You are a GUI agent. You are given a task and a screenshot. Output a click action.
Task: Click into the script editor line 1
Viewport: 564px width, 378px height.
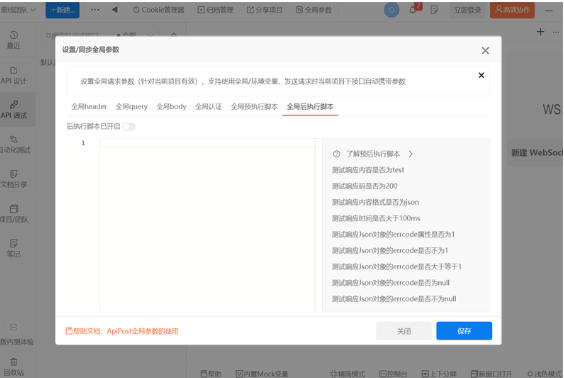coord(207,143)
